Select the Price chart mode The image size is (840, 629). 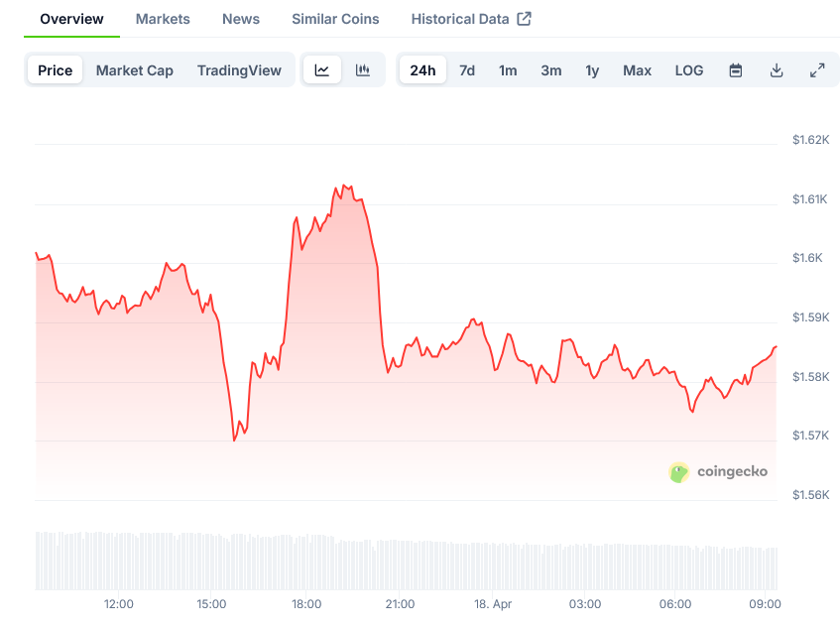56,70
